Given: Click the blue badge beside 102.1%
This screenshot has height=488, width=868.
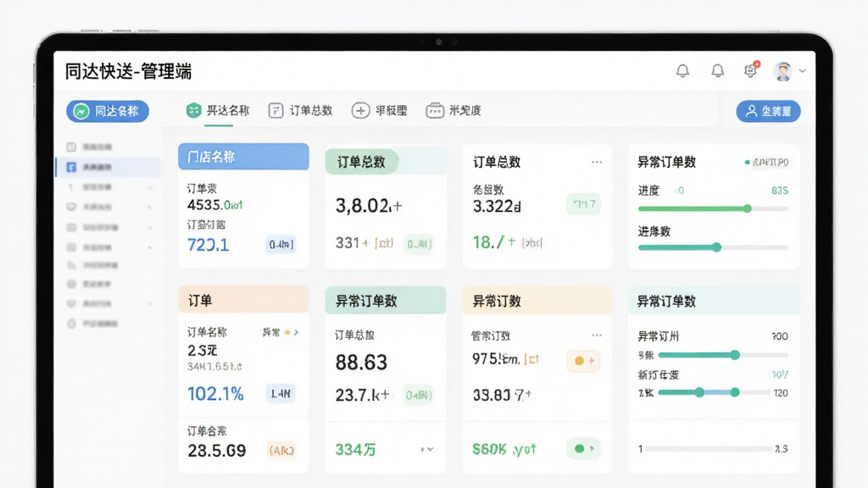Looking at the screenshot, I should tap(281, 394).
